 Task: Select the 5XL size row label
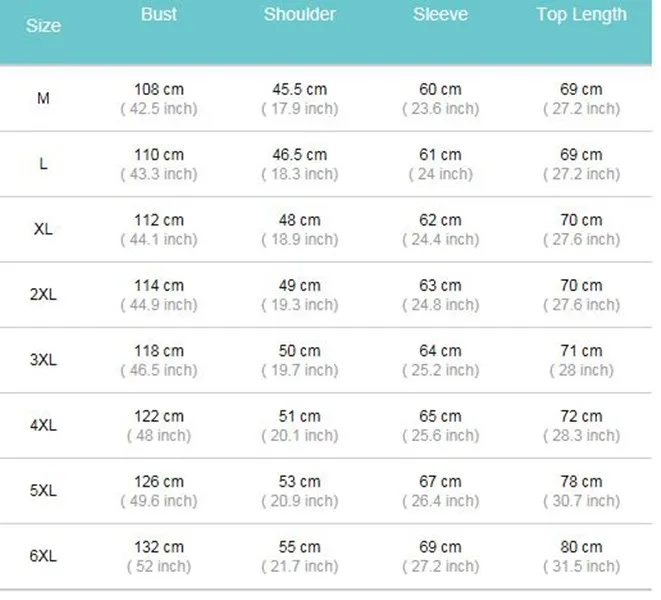click(43, 491)
